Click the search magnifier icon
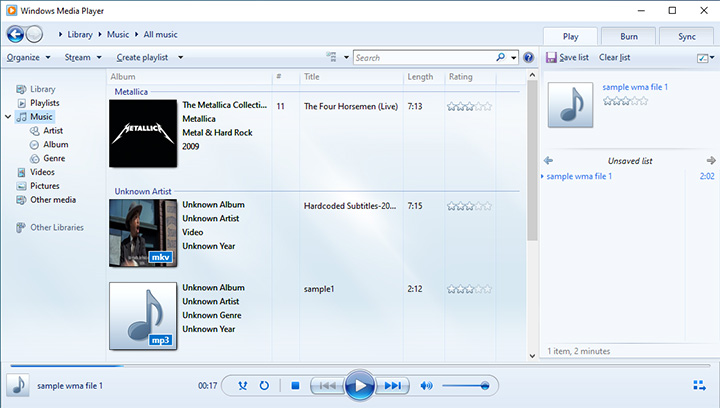Screen dimensions: 720x408 tap(501, 57)
